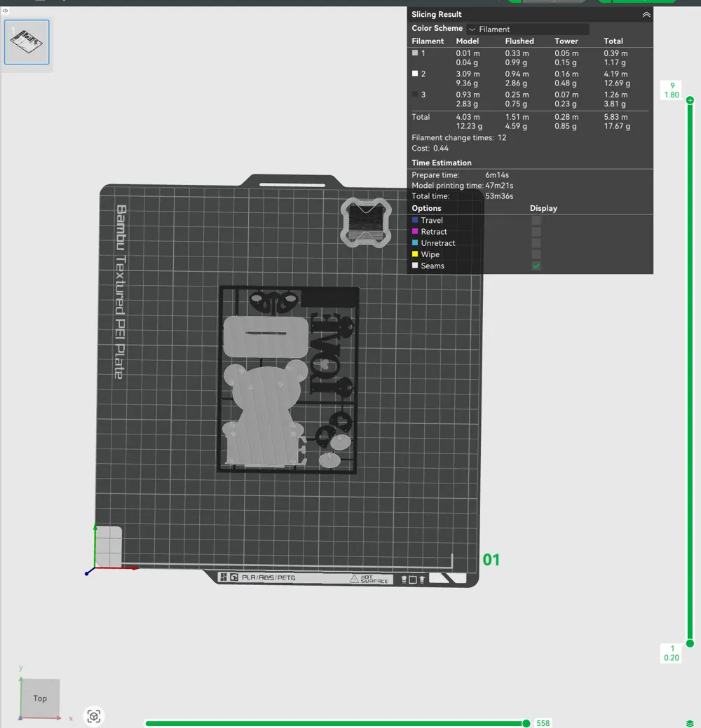This screenshot has width=701, height=728.
Task: Click the filament 1 color square
Action: coord(415,53)
